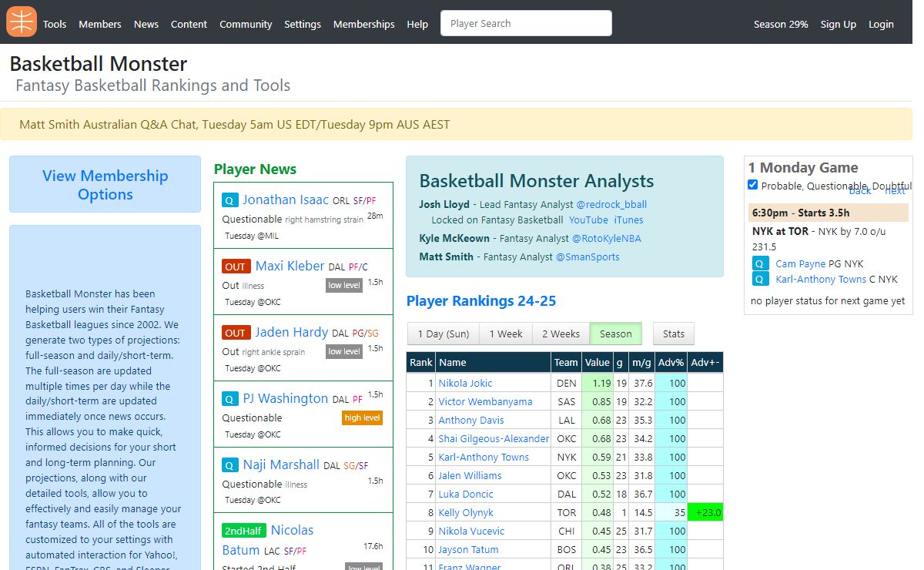Open Jayson Tatum's player page

(468, 549)
